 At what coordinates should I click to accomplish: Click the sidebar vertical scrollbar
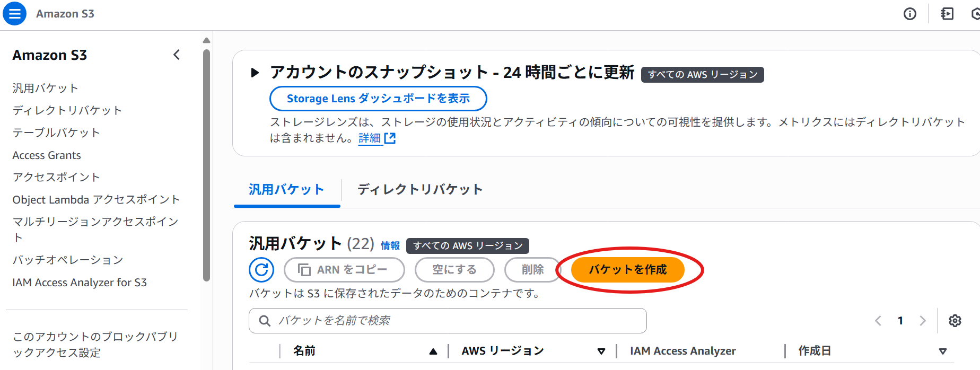coord(207,164)
